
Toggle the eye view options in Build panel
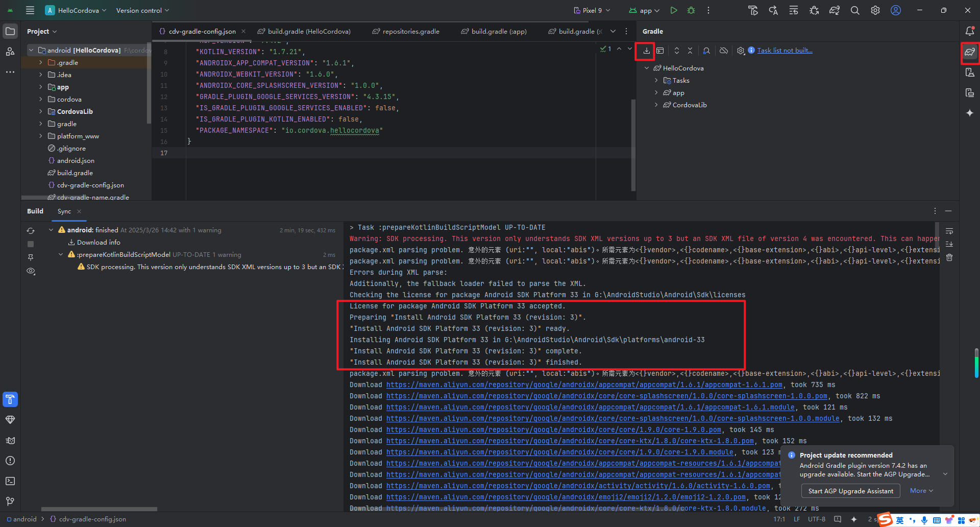[x=31, y=271]
